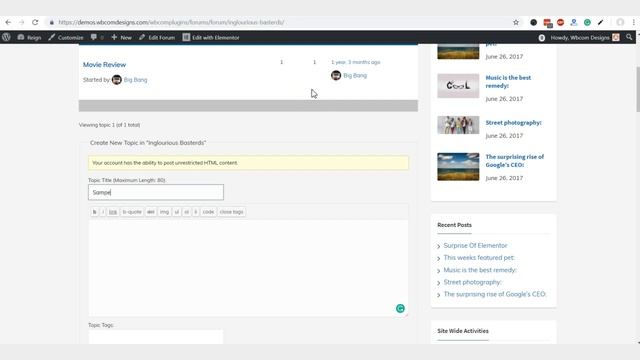Image resolution: width=640 pixels, height=360 pixels.
Task: Open The surprising rise of Google's CEO in Recent Posts
Action: click(x=495, y=294)
